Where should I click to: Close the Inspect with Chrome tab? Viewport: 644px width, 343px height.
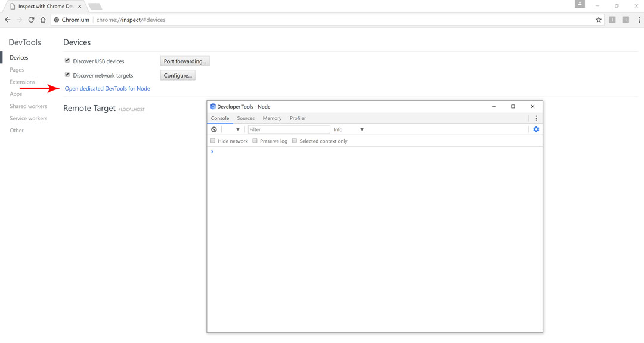click(x=80, y=6)
